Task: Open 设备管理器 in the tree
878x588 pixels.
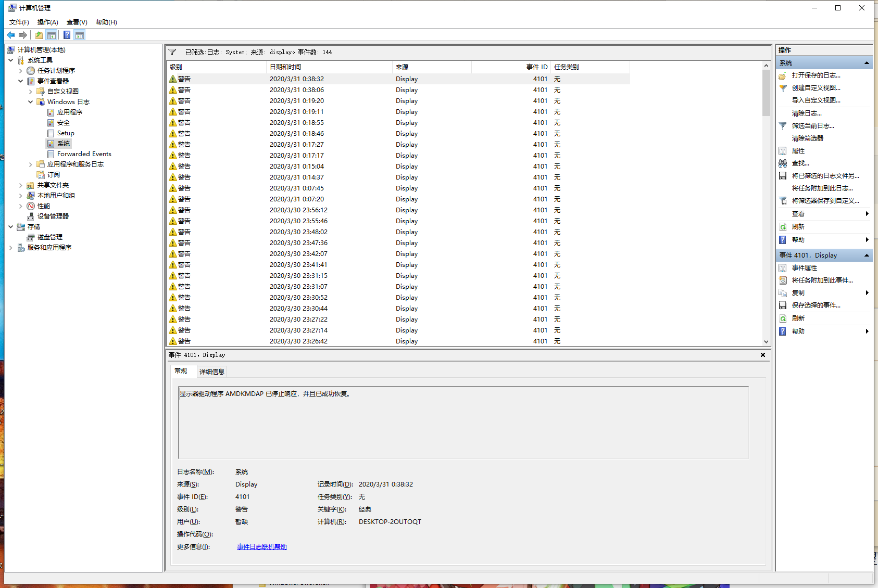Action: click(x=53, y=216)
